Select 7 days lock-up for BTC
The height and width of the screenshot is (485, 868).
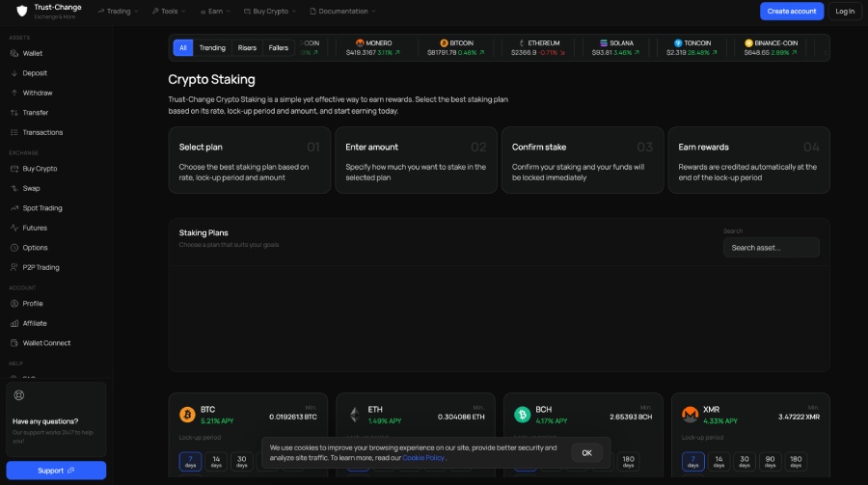pos(190,461)
